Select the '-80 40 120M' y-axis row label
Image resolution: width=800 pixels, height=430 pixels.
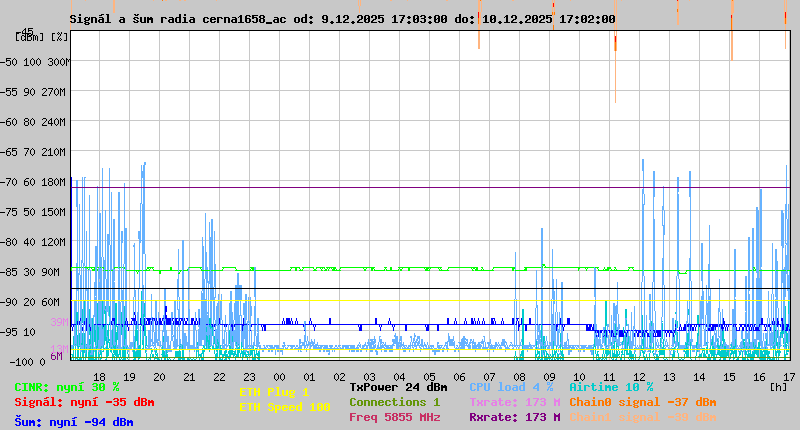pos(33,242)
